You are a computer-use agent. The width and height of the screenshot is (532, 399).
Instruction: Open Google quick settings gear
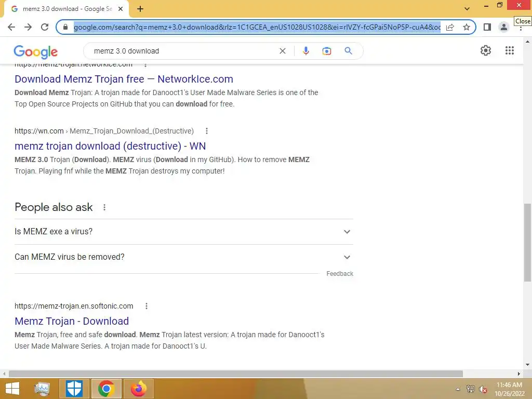click(486, 50)
